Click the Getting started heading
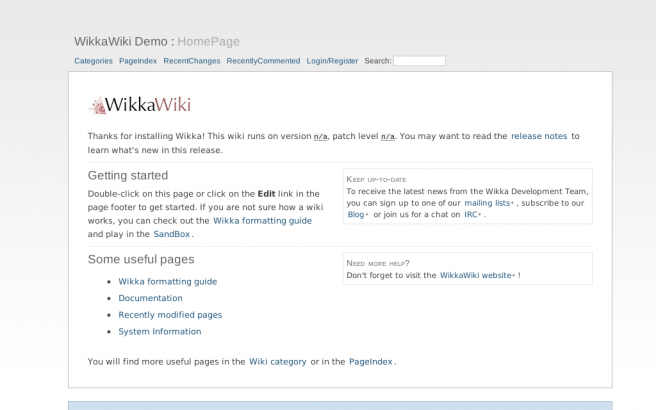 (128, 175)
